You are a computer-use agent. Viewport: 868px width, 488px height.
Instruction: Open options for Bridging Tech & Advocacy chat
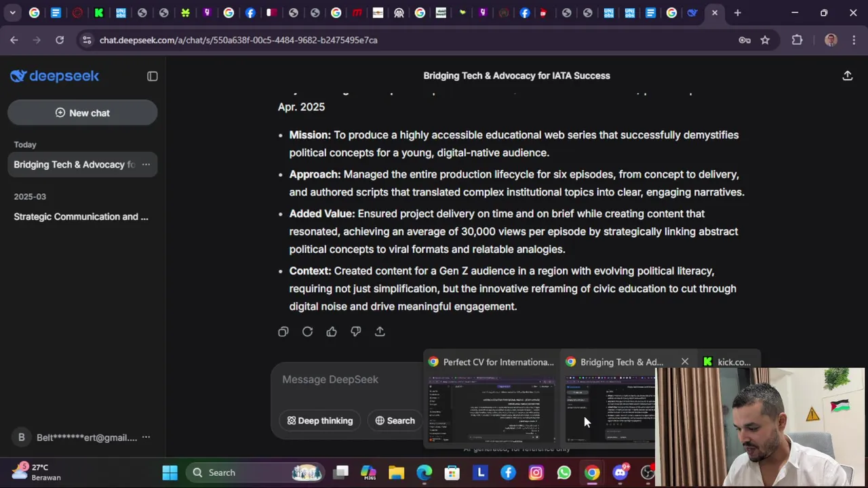[146, 165]
